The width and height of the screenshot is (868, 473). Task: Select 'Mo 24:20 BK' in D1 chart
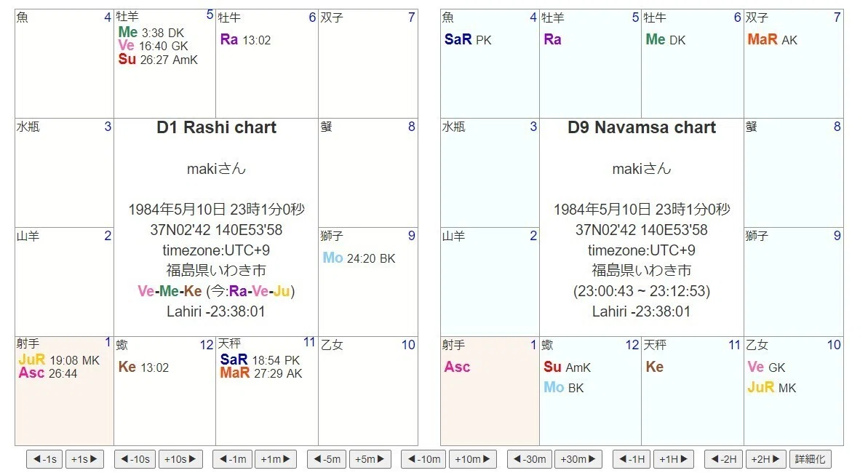359,258
